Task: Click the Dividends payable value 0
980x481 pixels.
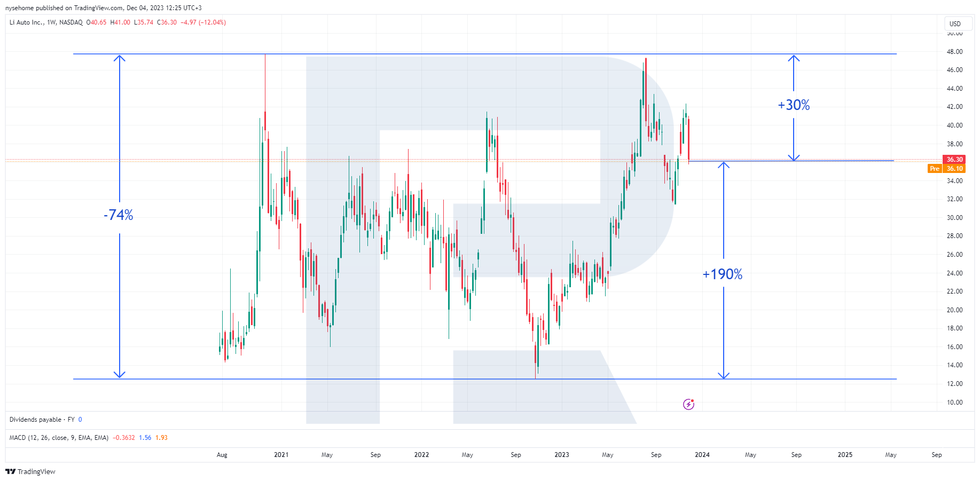Action: point(80,420)
